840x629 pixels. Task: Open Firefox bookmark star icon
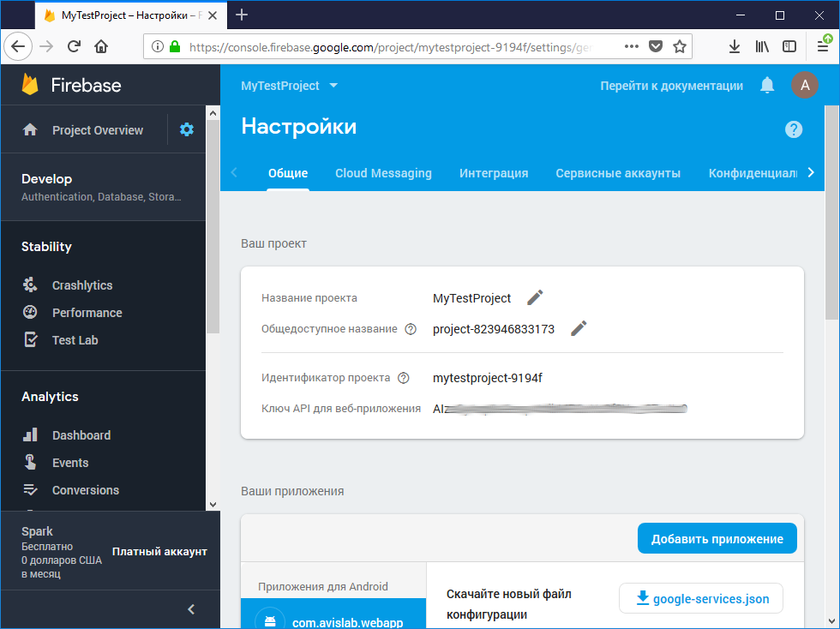[x=680, y=47]
